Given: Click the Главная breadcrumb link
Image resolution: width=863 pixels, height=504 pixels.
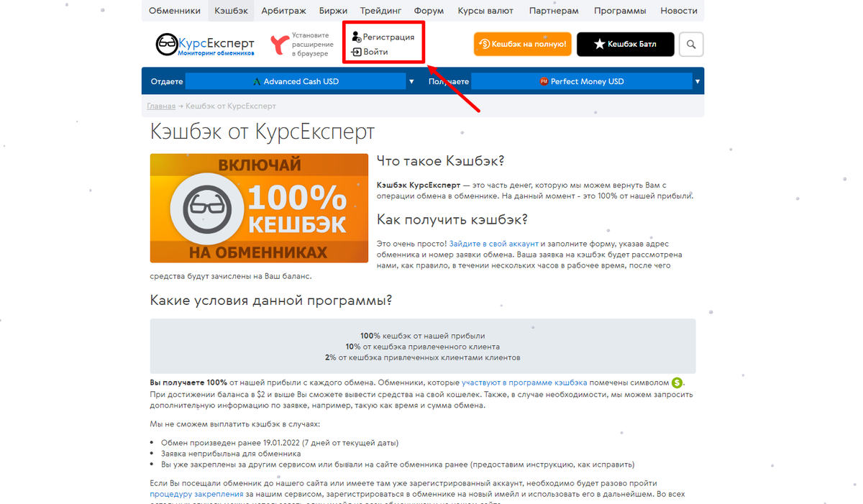Looking at the screenshot, I should 161,106.
